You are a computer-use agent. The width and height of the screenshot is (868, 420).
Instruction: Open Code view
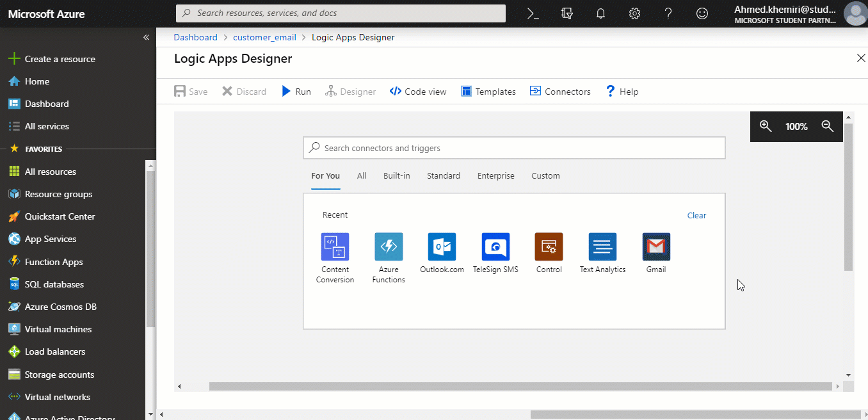(418, 92)
